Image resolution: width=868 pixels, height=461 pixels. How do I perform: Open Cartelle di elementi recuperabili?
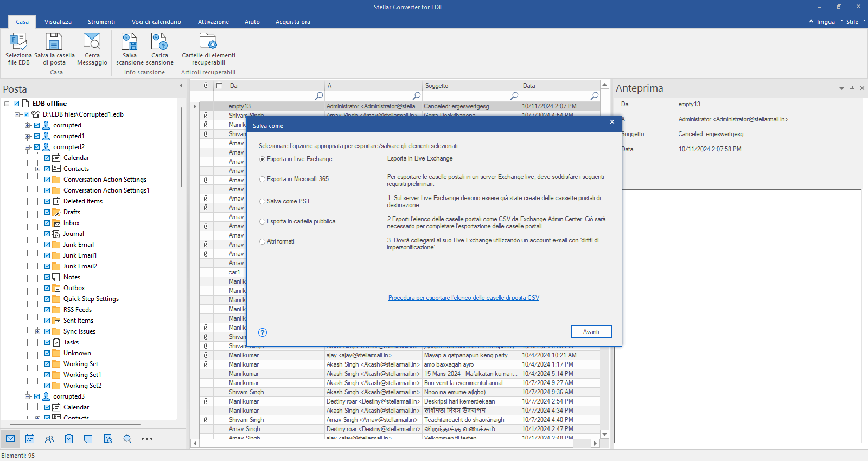[208, 49]
